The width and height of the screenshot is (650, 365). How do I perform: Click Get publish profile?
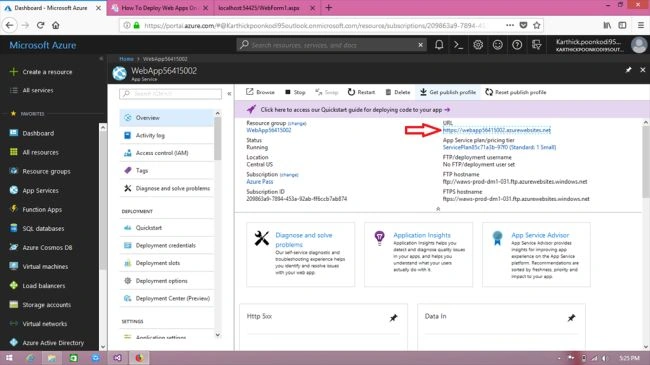[448, 92]
